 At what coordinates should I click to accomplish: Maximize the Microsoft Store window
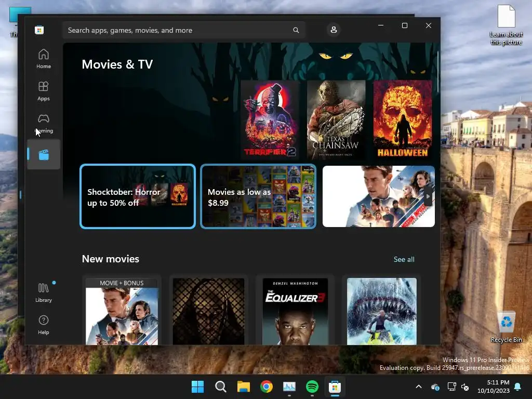(x=404, y=25)
